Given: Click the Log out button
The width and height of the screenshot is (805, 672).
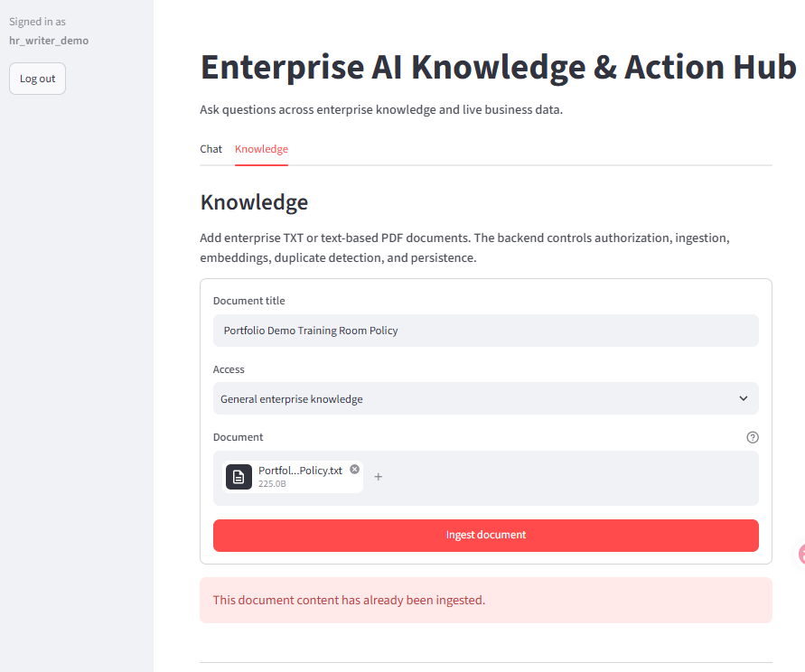Looking at the screenshot, I should coord(37,79).
